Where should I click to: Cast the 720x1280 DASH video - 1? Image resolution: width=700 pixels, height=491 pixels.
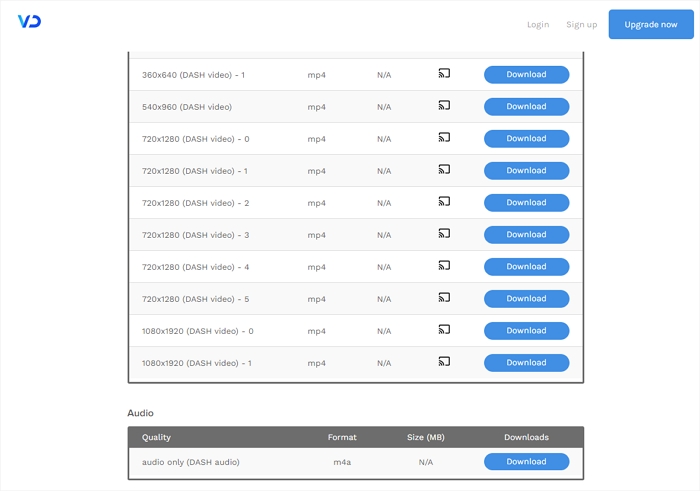click(x=444, y=169)
